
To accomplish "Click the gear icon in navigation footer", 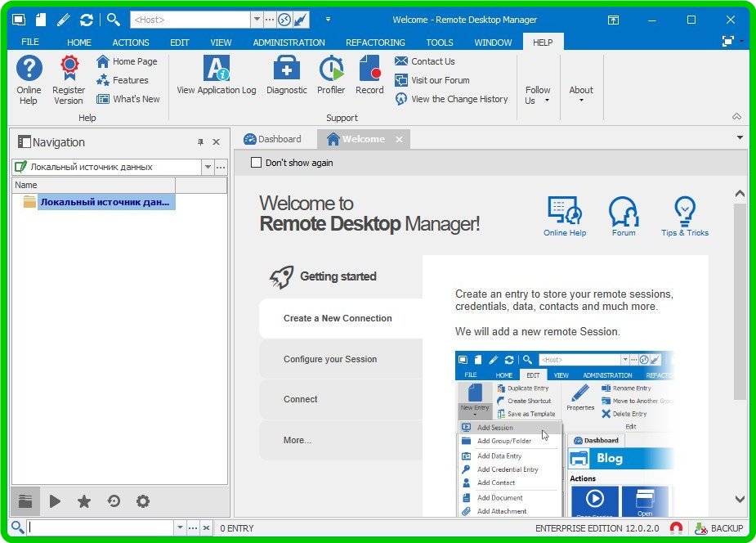I will (x=143, y=501).
